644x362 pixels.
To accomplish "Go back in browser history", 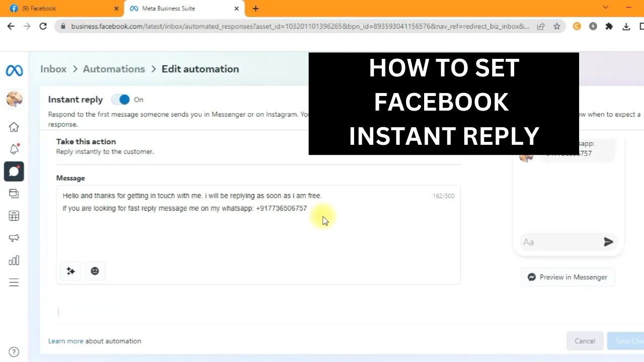I will tap(11, 26).
